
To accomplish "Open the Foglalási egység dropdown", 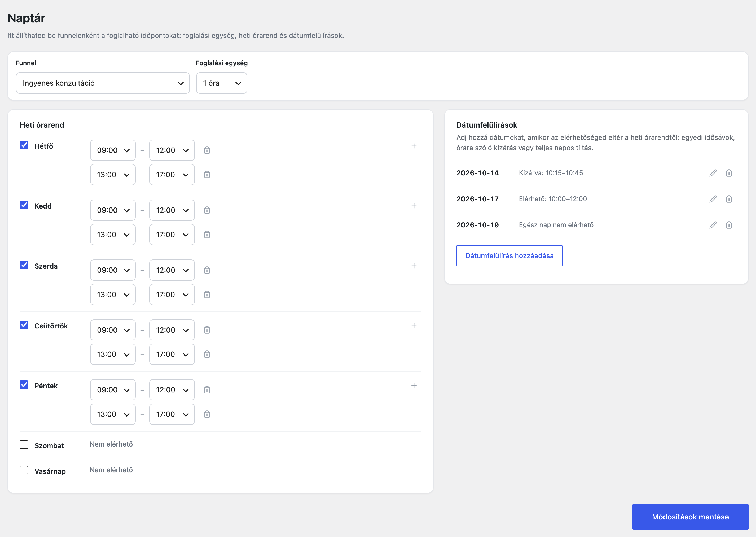I will pos(222,83).
